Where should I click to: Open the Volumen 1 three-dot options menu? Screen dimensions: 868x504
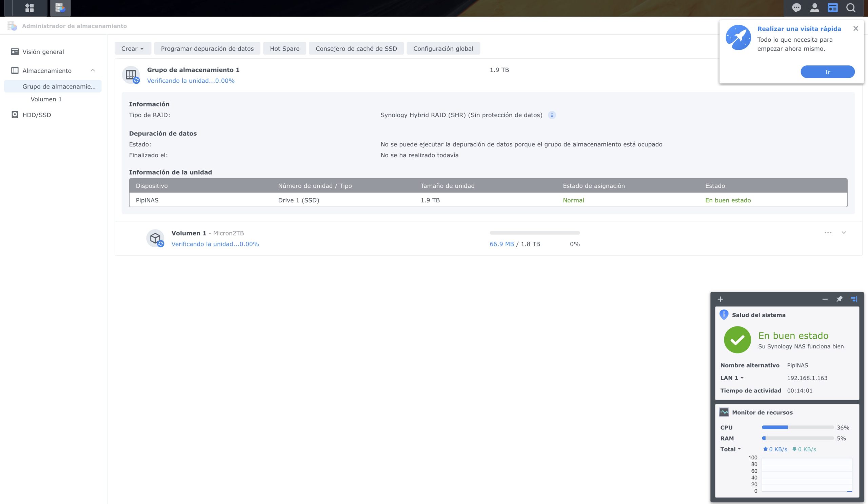click(828, 233)
